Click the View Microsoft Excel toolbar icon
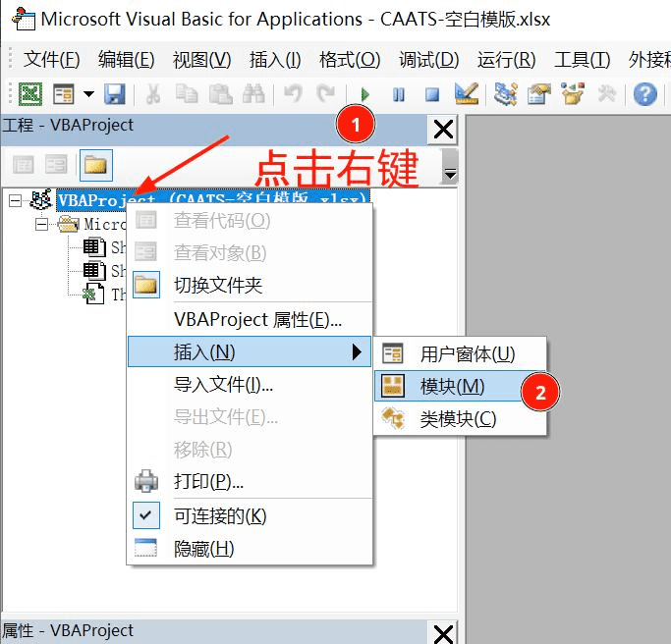This screenshot has height=644, width=671. tap(29, 93)
